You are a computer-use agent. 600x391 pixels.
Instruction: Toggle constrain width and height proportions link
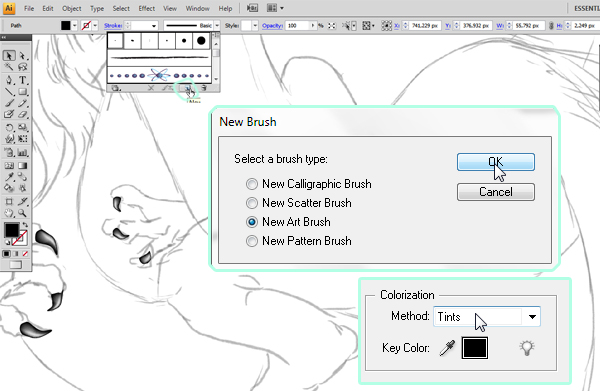click(551, 26)
